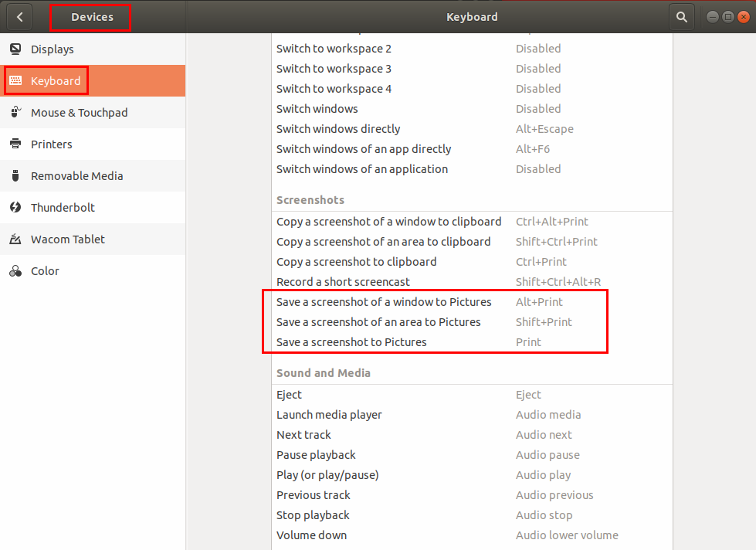Select Launch media player shortcut
The image size is (756, 550).
(x=472, y=415)
